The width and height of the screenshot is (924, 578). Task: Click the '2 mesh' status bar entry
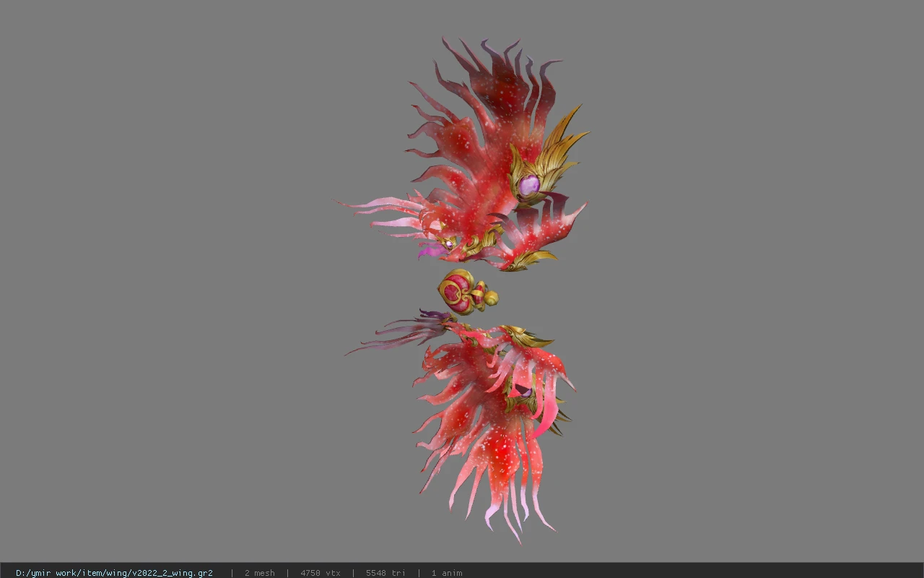[x=259, y=573]
